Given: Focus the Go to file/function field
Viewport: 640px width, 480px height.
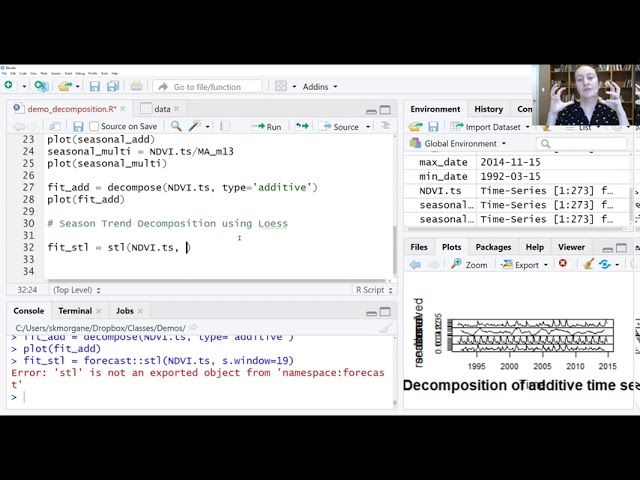Looking at the screenshot, I should point(207,87).
